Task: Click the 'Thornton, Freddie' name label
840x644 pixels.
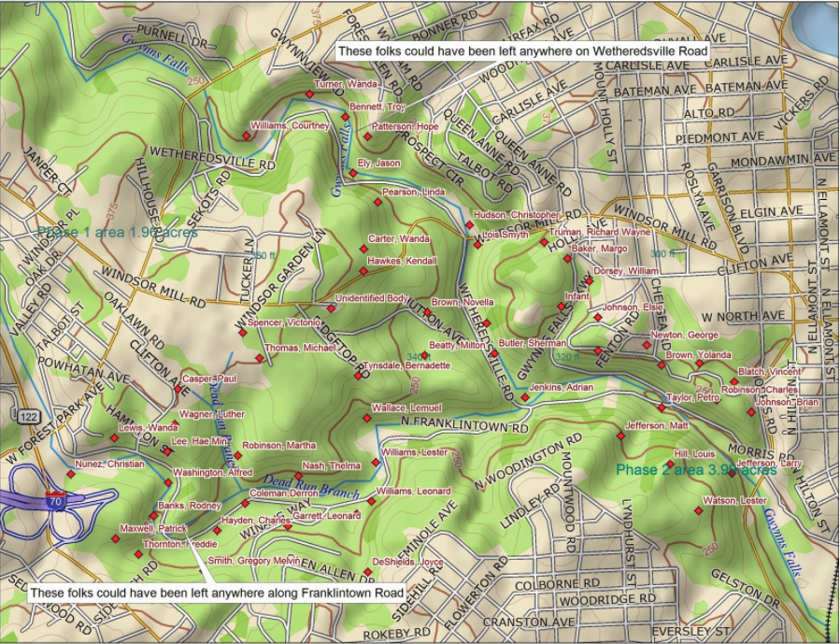Action: 180,544
